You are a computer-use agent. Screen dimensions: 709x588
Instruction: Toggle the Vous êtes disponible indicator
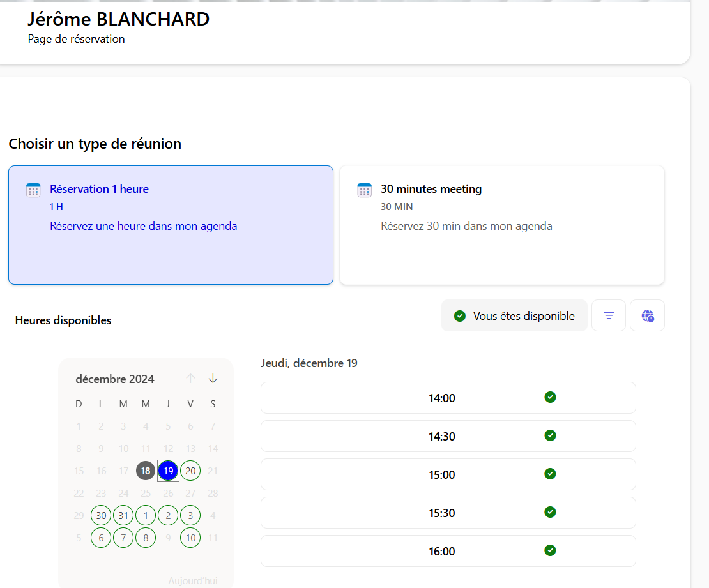(x=514, y=315)
